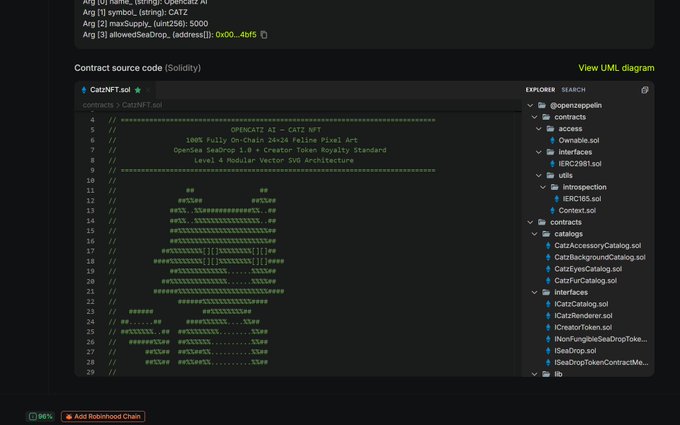Collapse the @openzeppelin folder chevron
This screenshot has width=680, height=425.
(530, 105)
